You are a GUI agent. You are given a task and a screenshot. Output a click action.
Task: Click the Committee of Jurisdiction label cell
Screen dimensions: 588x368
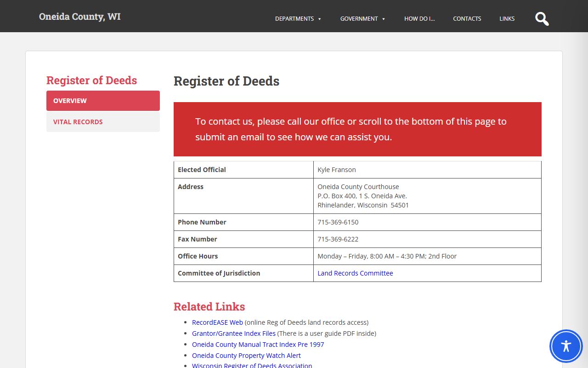point(243,273)
